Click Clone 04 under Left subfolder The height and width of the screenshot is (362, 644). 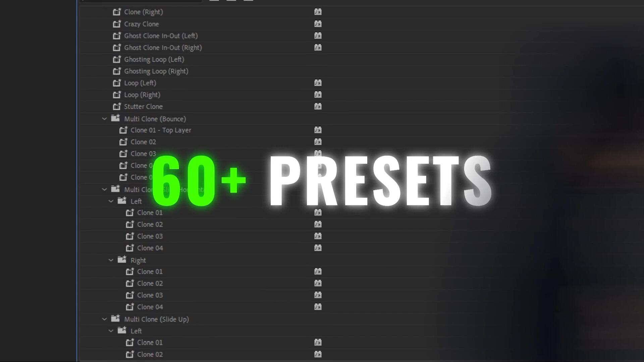[150, 248]
